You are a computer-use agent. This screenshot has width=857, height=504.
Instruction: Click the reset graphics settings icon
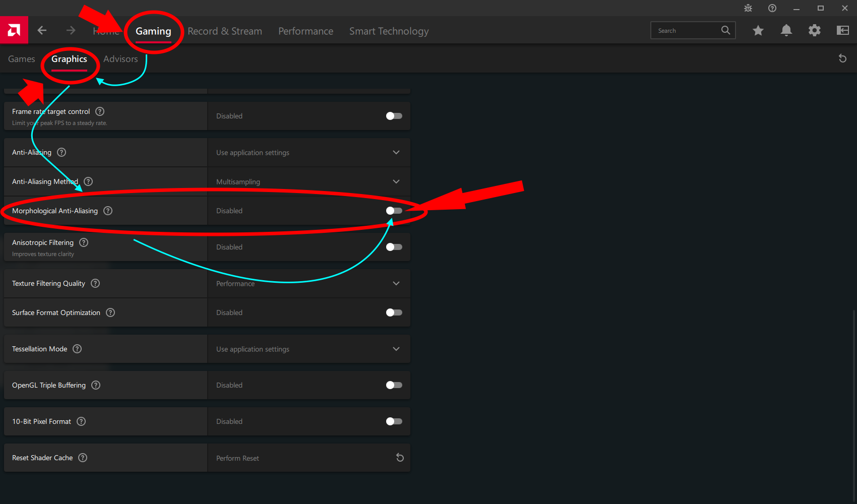(x=842, y=58)
